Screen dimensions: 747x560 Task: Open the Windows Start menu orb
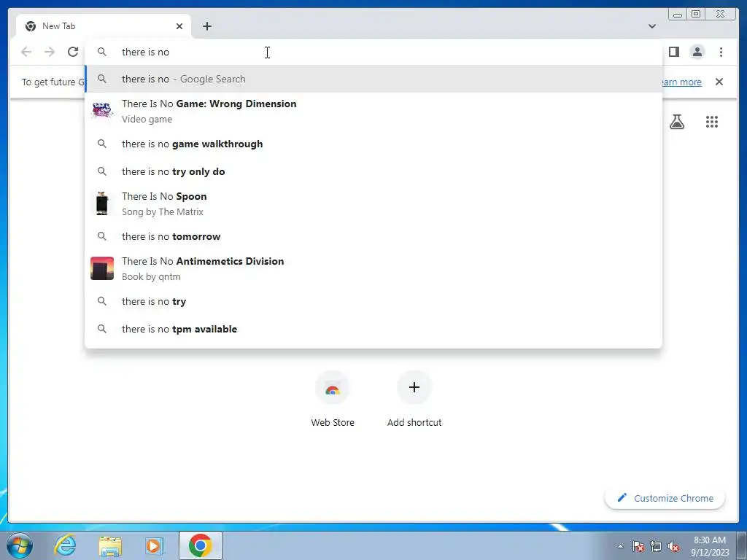click(x=20, y=545)
